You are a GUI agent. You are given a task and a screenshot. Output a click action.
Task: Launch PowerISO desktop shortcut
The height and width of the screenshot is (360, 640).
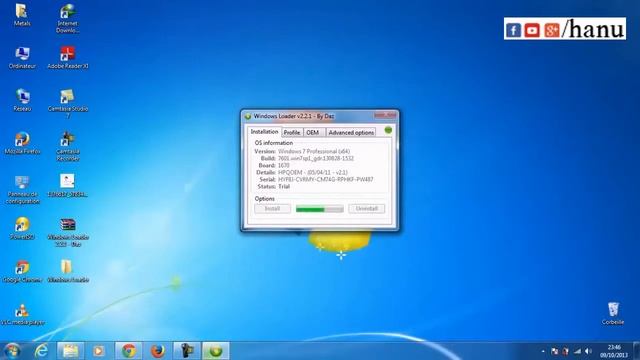pyautogui.click(x=22, y=228)
